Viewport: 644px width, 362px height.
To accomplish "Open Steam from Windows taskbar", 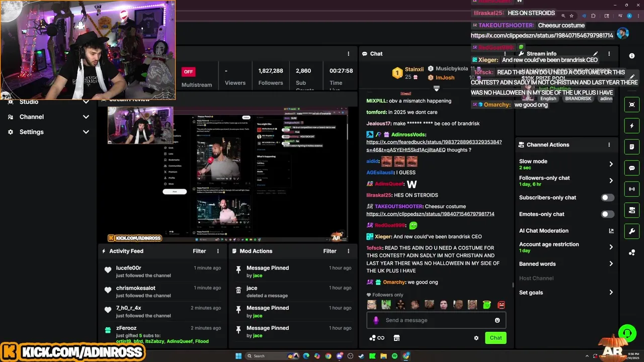I will [361, 356].
